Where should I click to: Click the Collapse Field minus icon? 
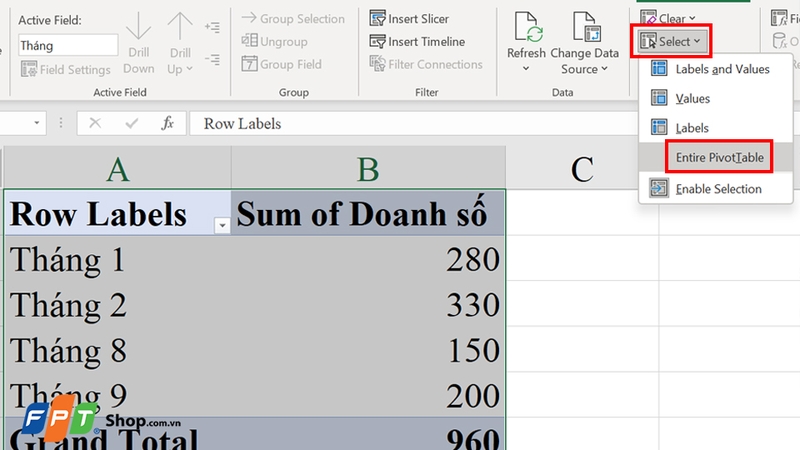coord(212,59)
